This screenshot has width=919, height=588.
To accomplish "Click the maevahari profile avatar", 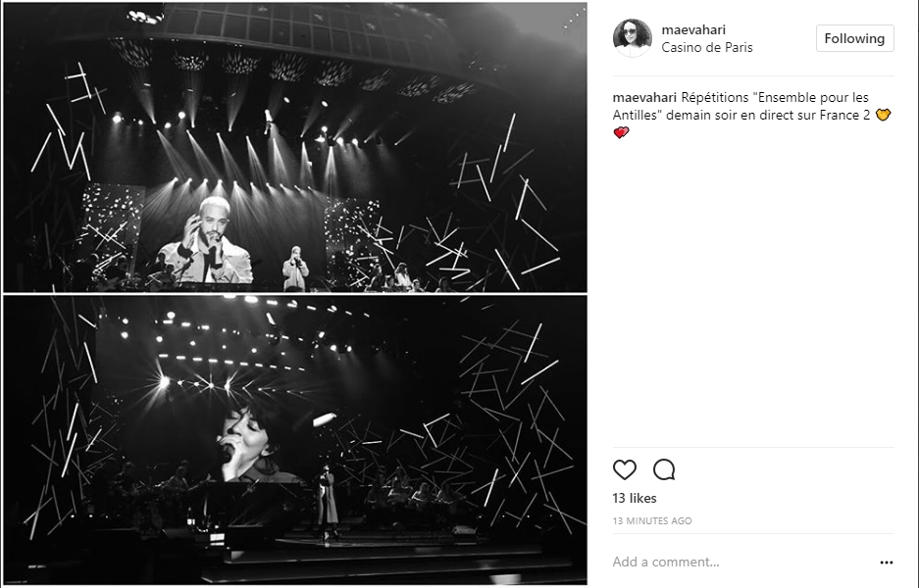I will click(633, 37).
